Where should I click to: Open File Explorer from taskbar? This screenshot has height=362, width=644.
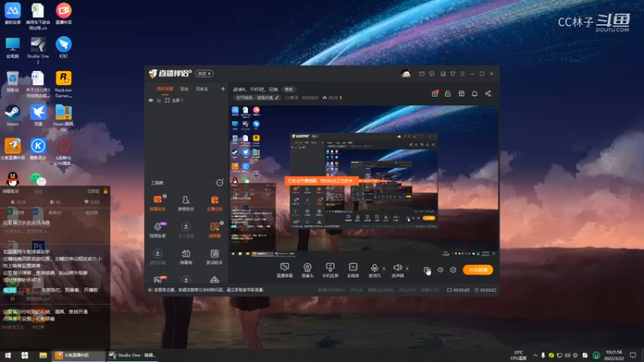(x=43, y=356)
